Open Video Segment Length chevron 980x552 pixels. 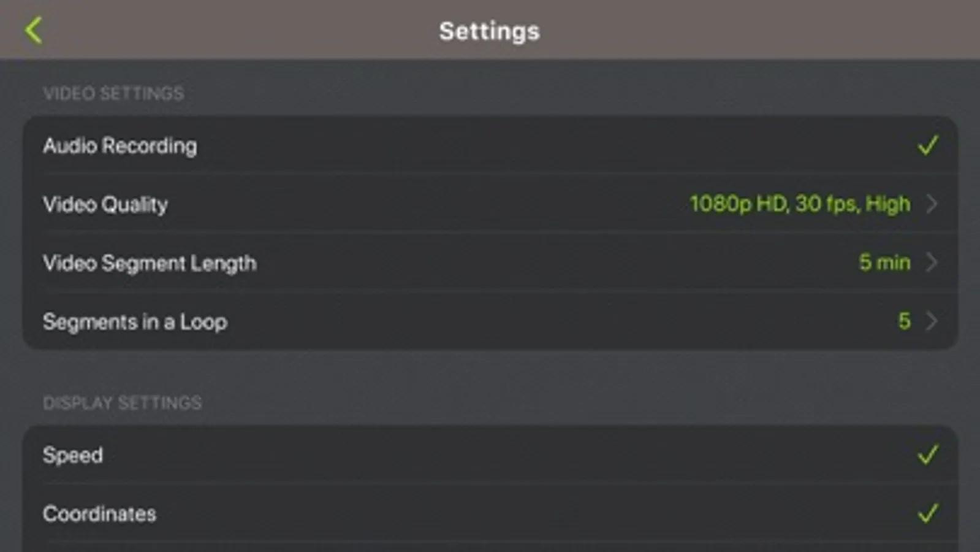coord(932,263)
